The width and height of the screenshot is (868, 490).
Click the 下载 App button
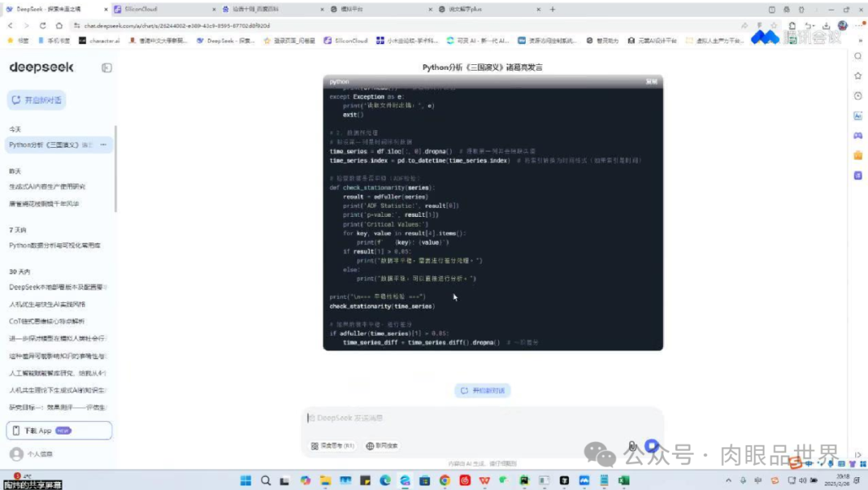59,431
